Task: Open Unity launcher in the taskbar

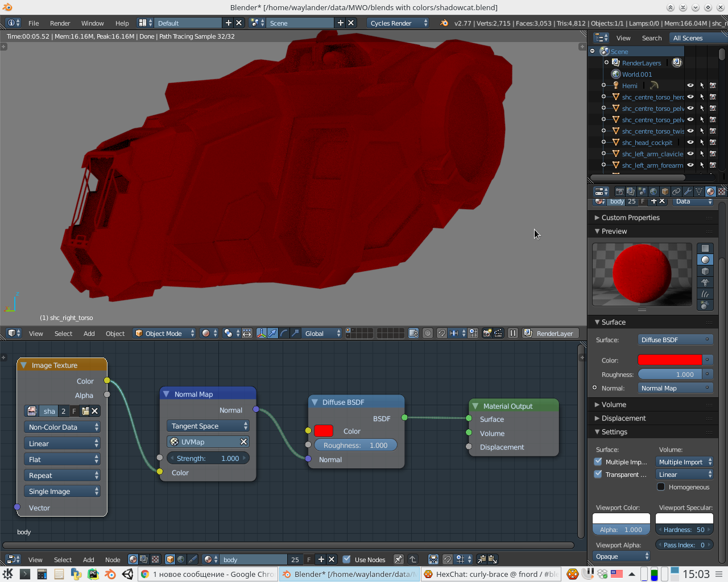Action: point(128,574)
